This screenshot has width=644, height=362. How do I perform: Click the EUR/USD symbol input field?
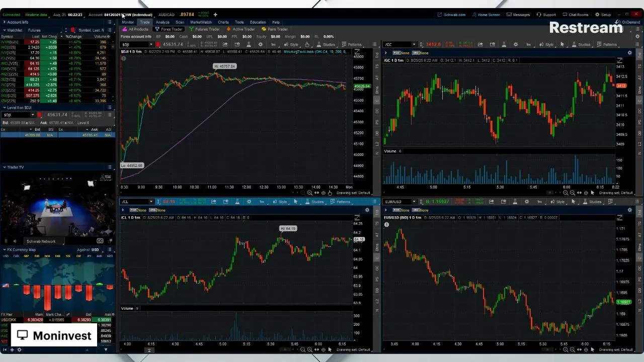pos(397,202)
